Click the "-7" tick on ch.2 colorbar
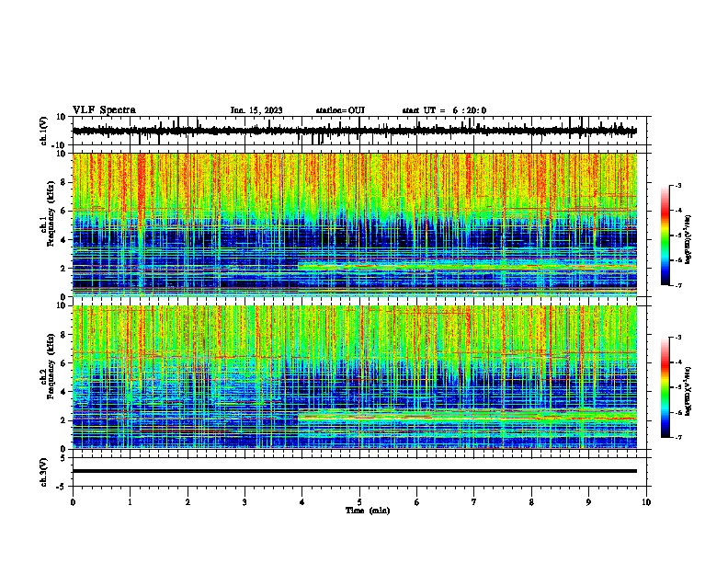The image size is (728, 563). [x=678, y=437]
